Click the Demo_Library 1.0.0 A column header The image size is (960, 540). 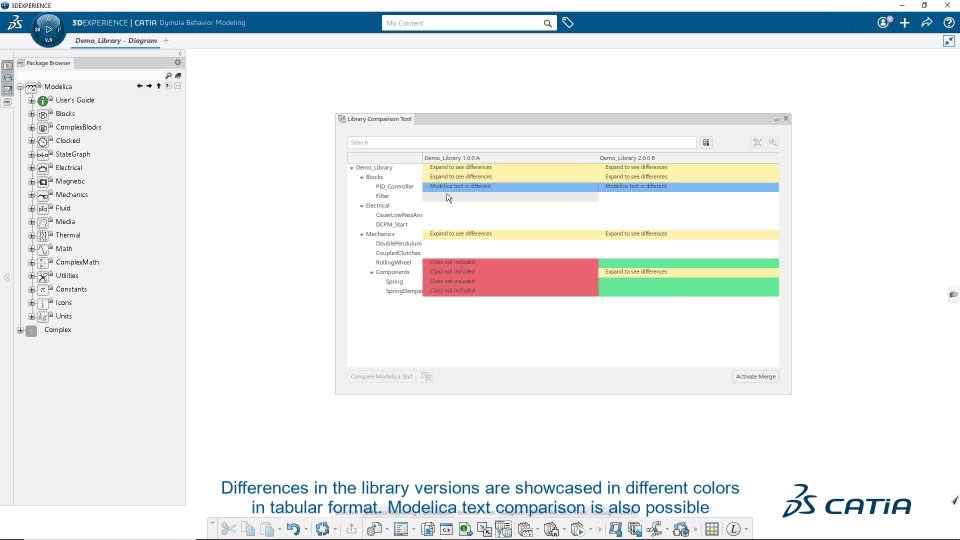pos(510,158)
